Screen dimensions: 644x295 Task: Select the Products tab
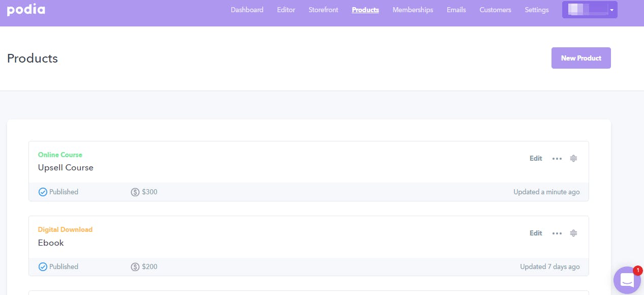365,10
